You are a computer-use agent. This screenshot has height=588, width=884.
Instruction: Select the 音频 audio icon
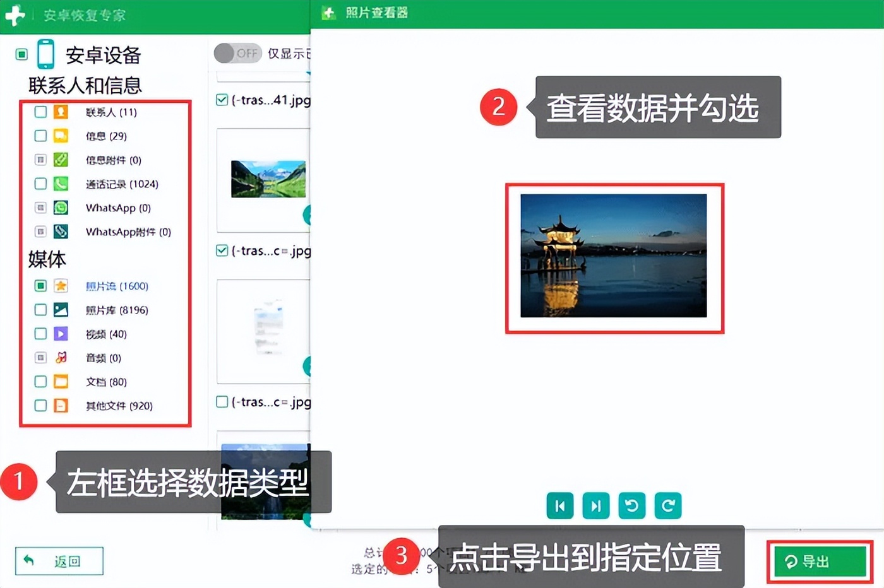tap(60, 358)
